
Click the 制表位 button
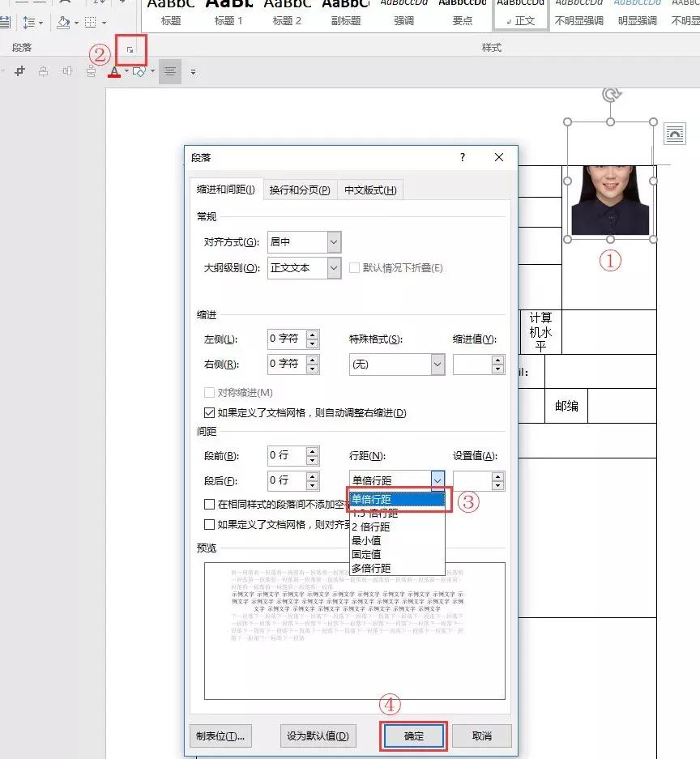[221, 736]
